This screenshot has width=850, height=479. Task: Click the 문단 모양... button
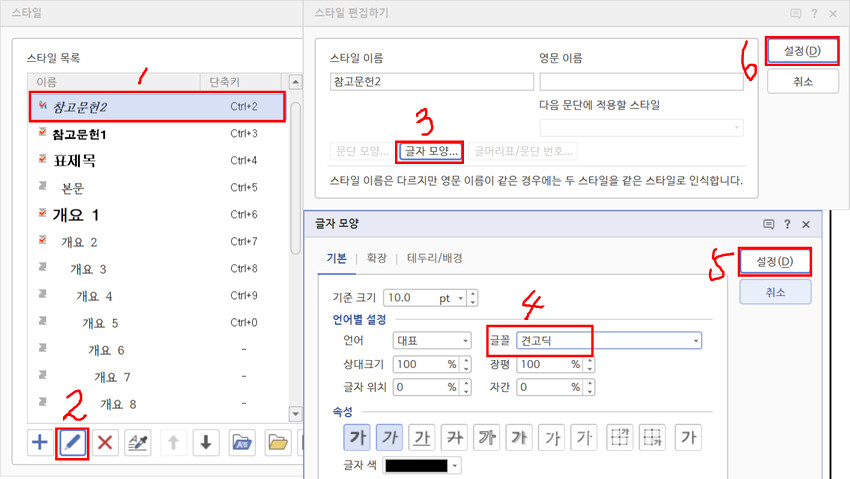coord(362,151)
